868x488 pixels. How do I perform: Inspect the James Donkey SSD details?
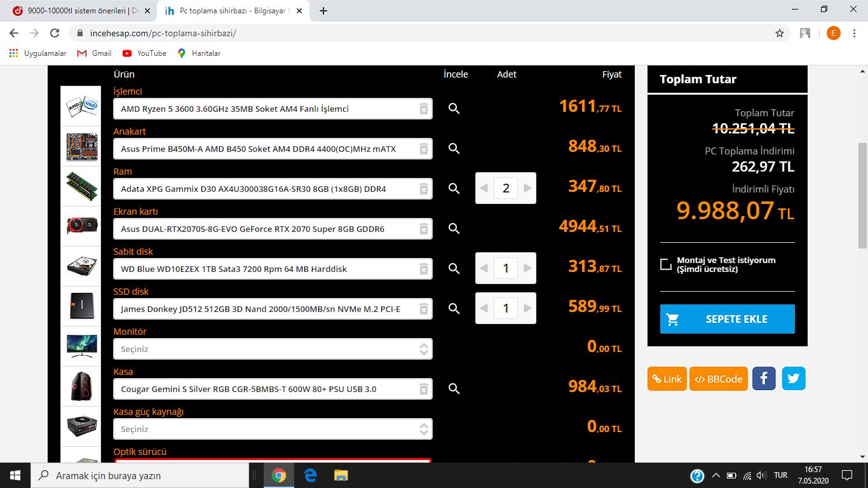454,309
